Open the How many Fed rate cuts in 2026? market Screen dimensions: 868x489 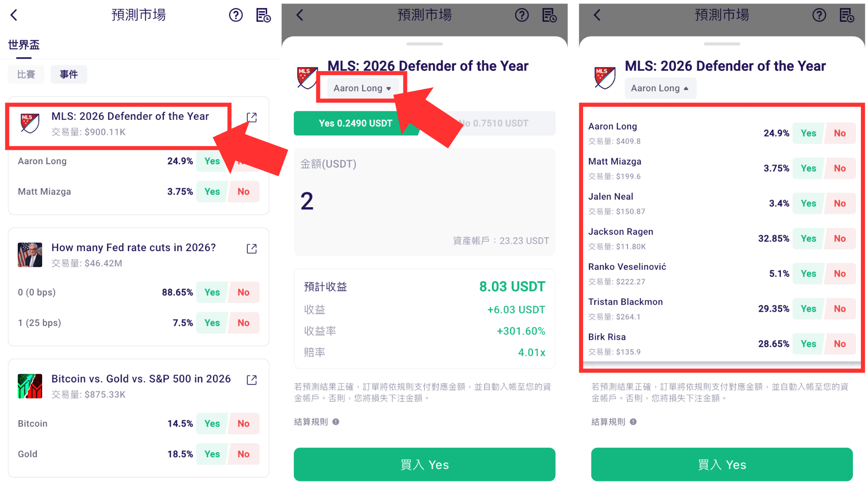pos(134,248)
